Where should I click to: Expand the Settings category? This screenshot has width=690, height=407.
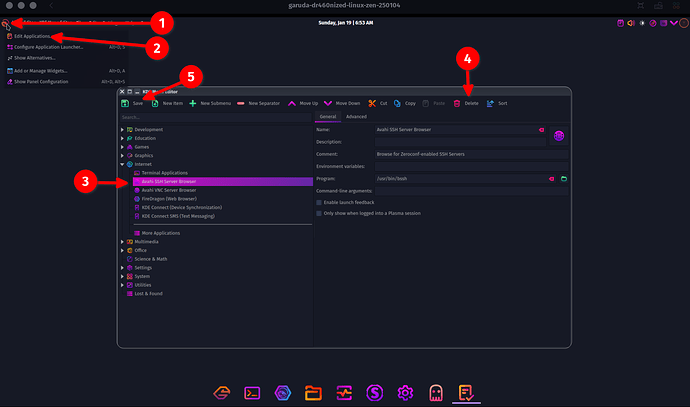(x=122, y=268)
